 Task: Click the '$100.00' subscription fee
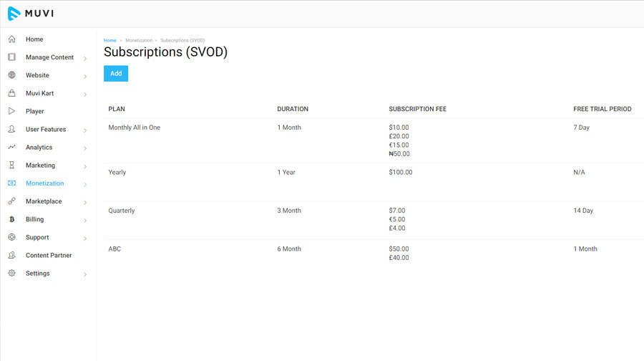coord(401,173)
